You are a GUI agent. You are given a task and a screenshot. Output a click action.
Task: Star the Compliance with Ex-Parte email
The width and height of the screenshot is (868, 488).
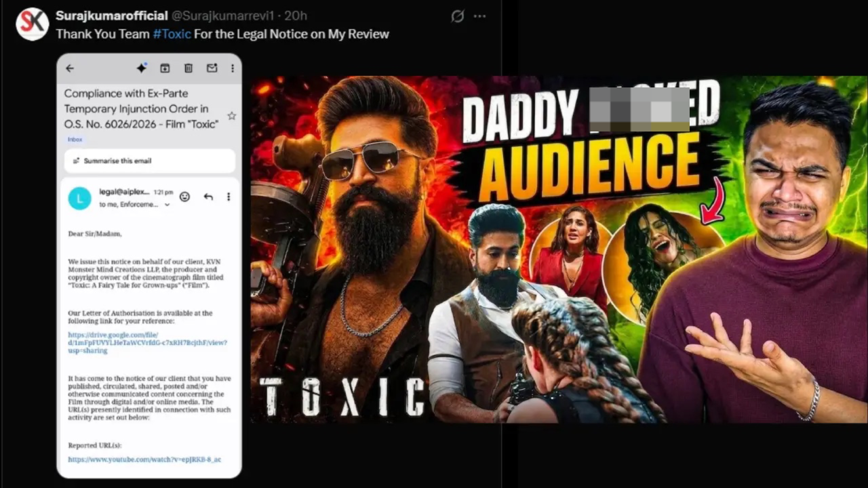click(x=231, y=116)
